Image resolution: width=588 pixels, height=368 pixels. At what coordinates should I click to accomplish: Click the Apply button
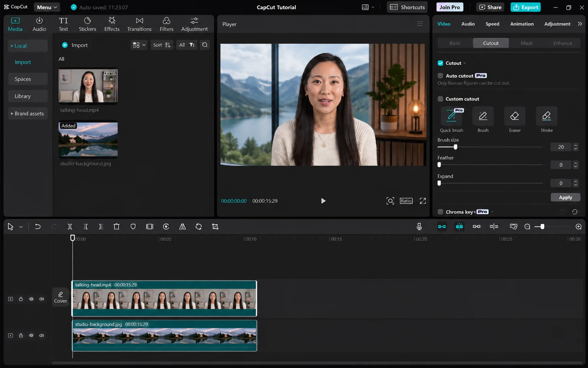click(x=565, y=197)
